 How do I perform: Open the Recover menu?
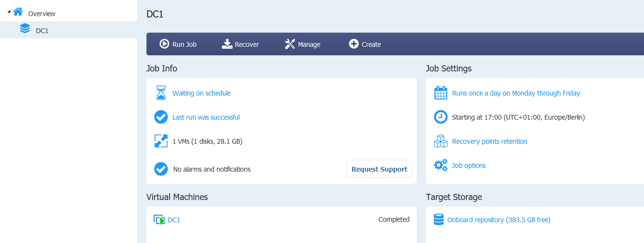click(240, 44)
